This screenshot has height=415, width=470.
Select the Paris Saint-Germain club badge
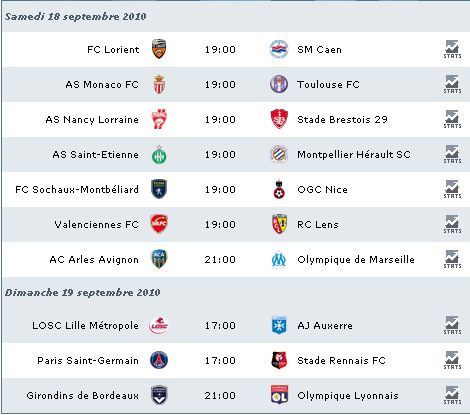tap(159, 360)
